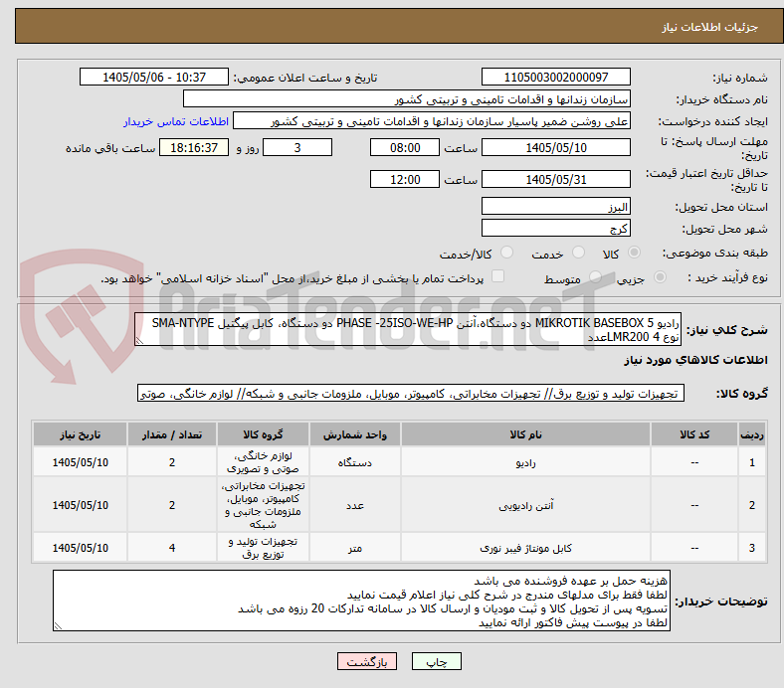This screenshot has height=688, width=784.
Task: Click the کد کالا column header
Action: pyautogui.click(x=694, y=434)
